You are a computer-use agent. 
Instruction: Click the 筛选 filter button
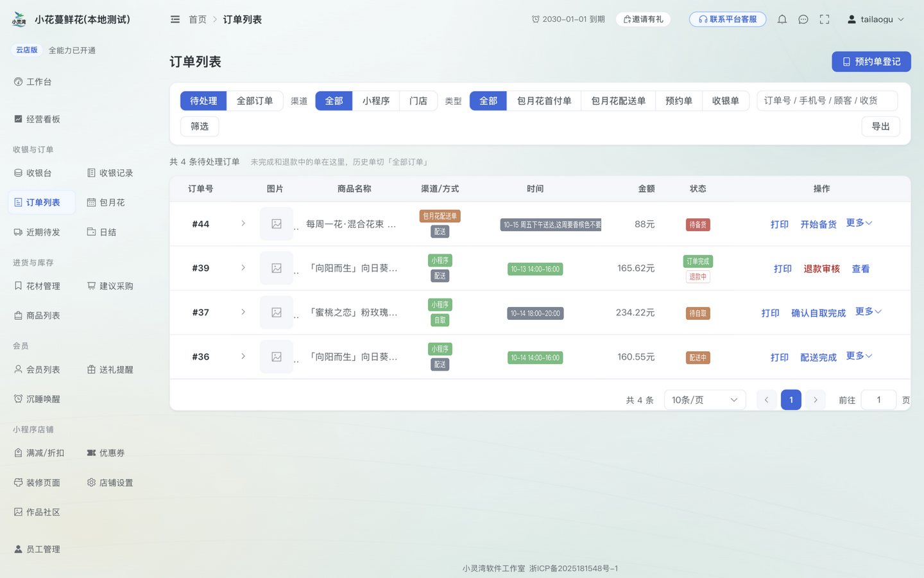point(200,127)
